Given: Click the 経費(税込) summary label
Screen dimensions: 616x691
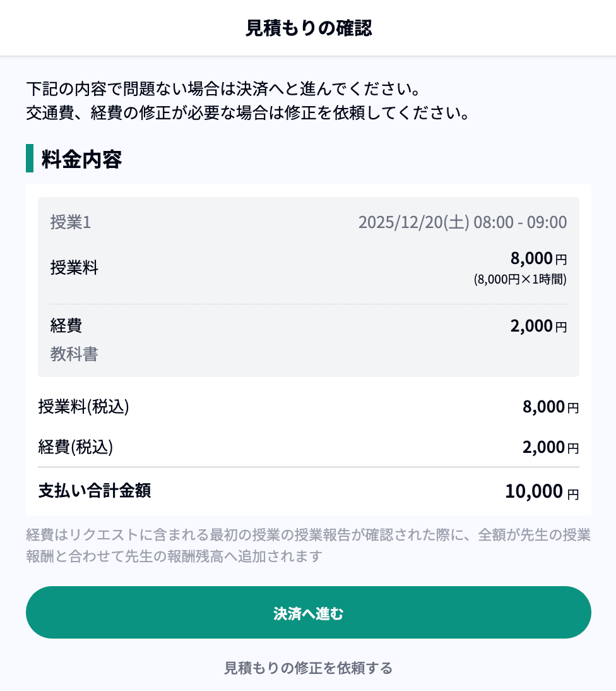Looking at the screenshot, I should coord(76,447).
